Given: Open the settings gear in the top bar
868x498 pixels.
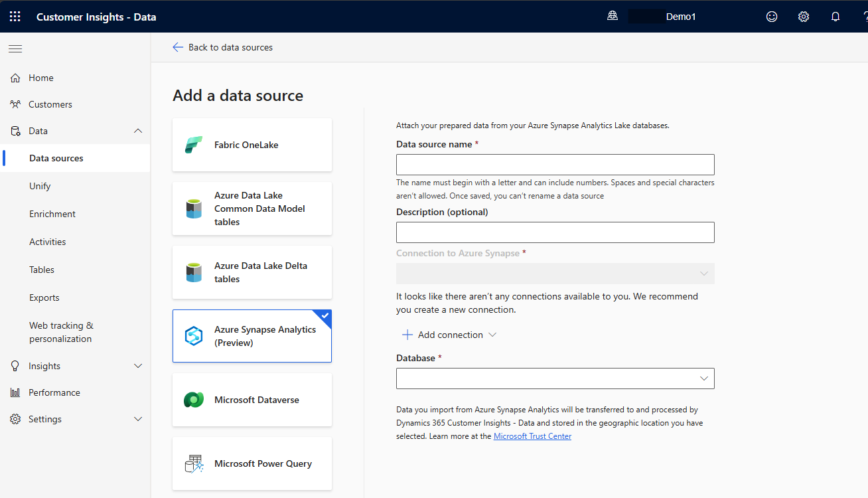Looking at the screenshot, I should tap(804, 17).
